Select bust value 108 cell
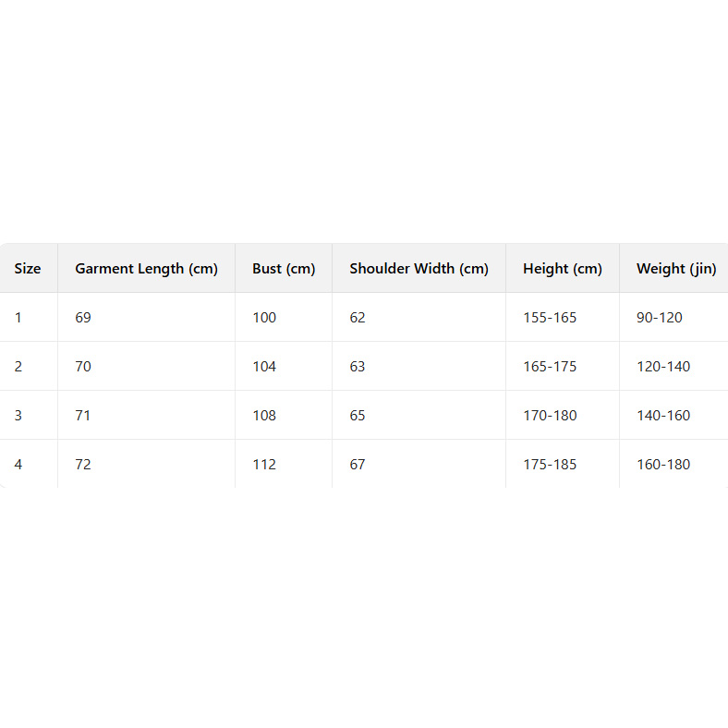This screenshot has width=728, height=728. click(264, 416)
